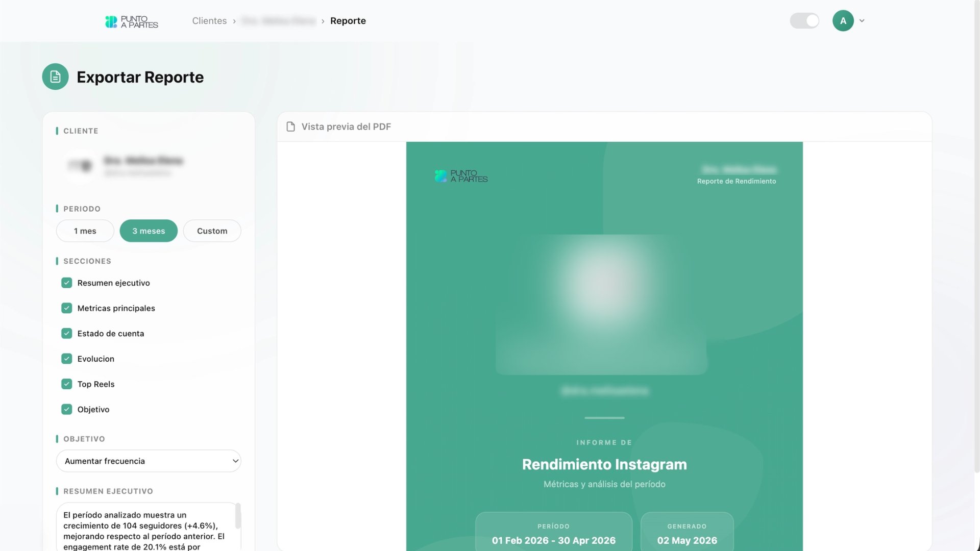The height and width of the screenshot is (551, 980).
Task: Click breadcrumb chevron after Clientes
Action: tap(234, 21)
